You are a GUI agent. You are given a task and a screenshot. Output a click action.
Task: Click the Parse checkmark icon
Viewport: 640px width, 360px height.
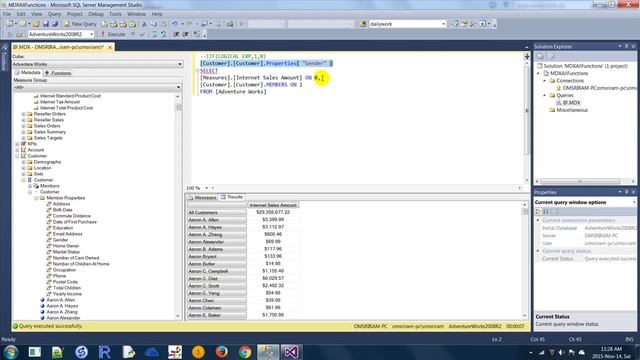(142, 34)
